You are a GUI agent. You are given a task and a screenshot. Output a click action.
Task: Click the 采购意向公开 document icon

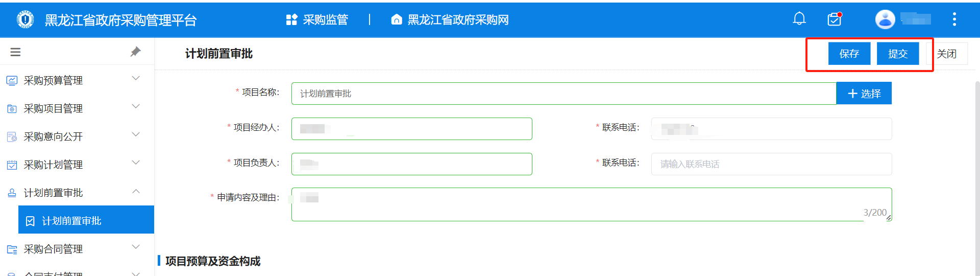coord(12,137)
